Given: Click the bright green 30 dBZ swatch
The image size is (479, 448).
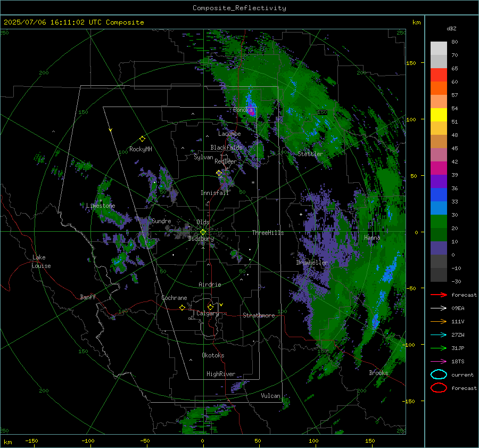Looking at the screenshot, I should point(439,222).
